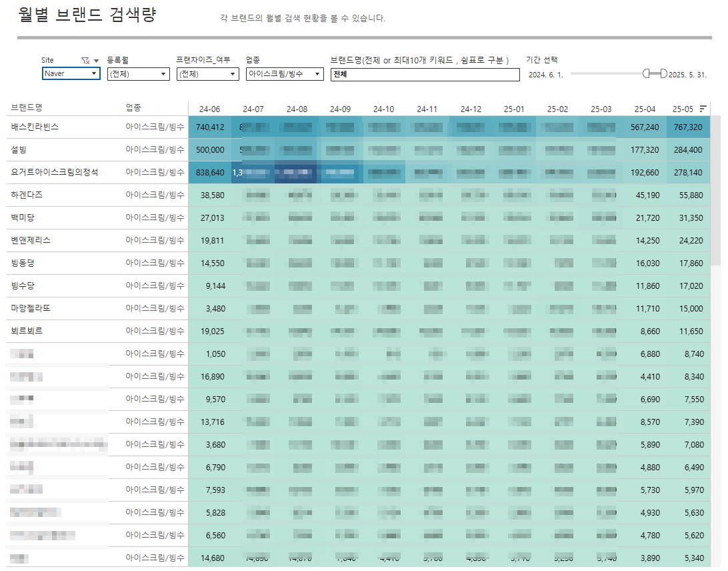The image size is (728, 571).
Task: Select the 24-08 column header
Action: (x=297, y=109)
